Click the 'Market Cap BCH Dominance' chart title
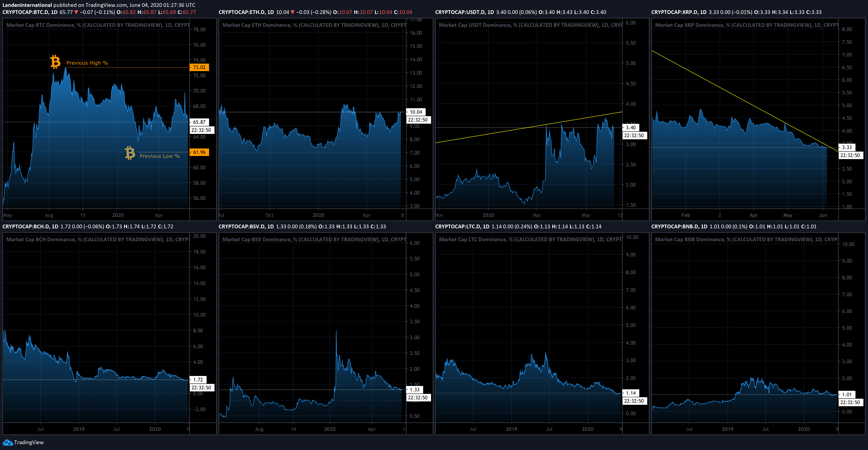The height and width of the screenshot is (450, 868). [98, 239]
